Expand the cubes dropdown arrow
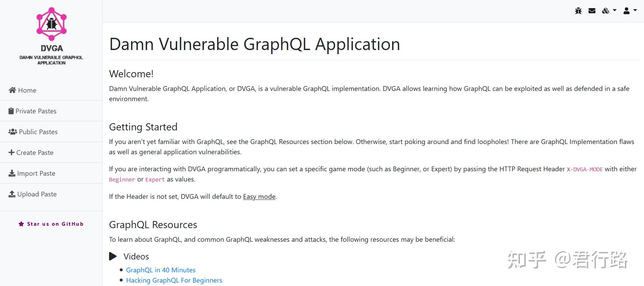This screenshot has height=286, width=644. pos(614,11)
